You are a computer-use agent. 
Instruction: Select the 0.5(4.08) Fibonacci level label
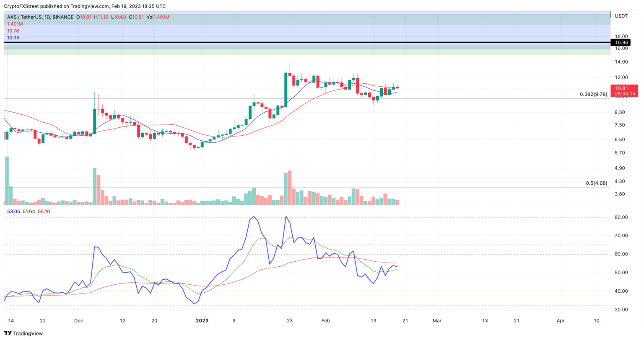pyautogui.click(x=596, y=183)
